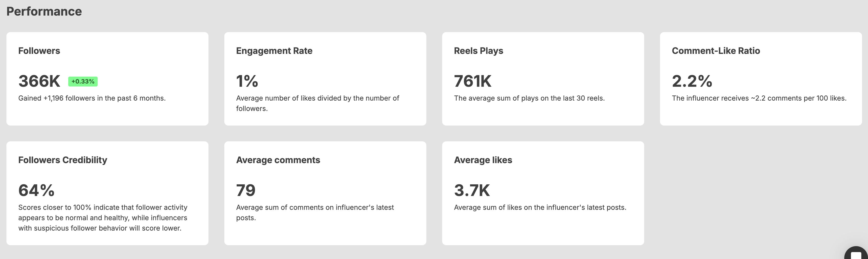Select the Average likes card
This screenshot has width=868, height=259.
[543, 193]
